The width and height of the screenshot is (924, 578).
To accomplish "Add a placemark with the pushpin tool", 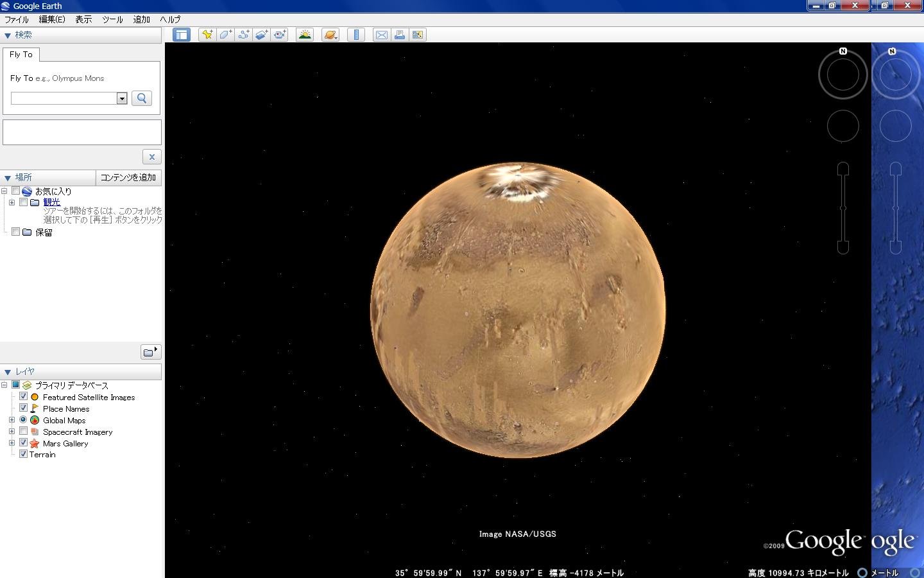I will click(x=207, y=35).
